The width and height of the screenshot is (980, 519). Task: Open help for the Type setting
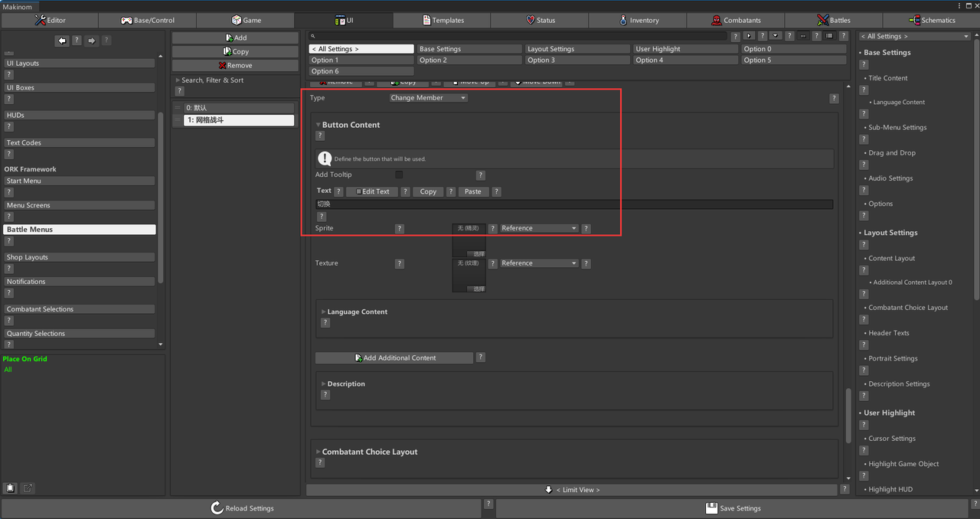pos(834,99)
